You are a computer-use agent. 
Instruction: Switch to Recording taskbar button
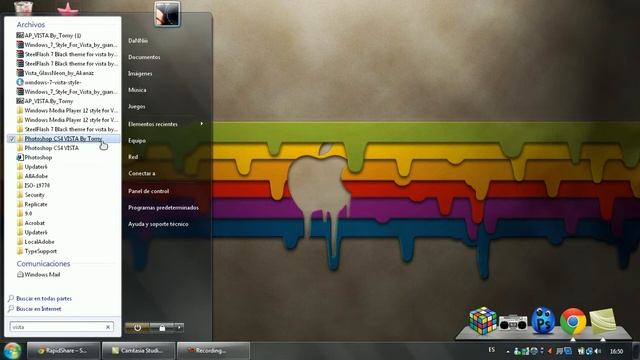click(x=213, y=351)
